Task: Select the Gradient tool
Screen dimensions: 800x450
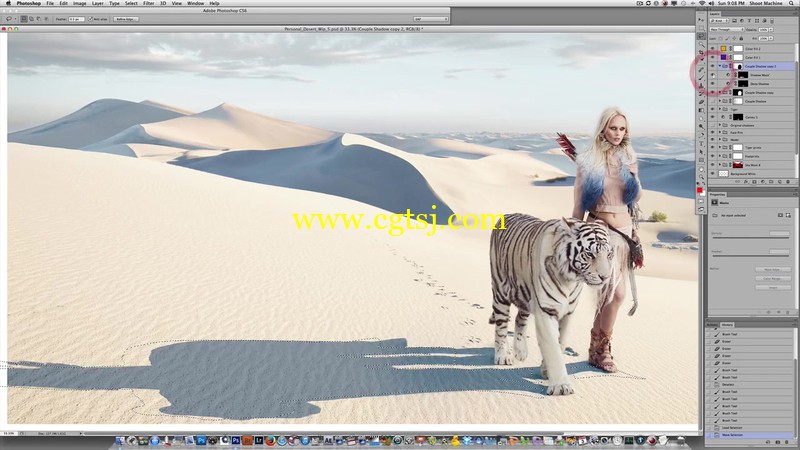Action: (702, 110)
